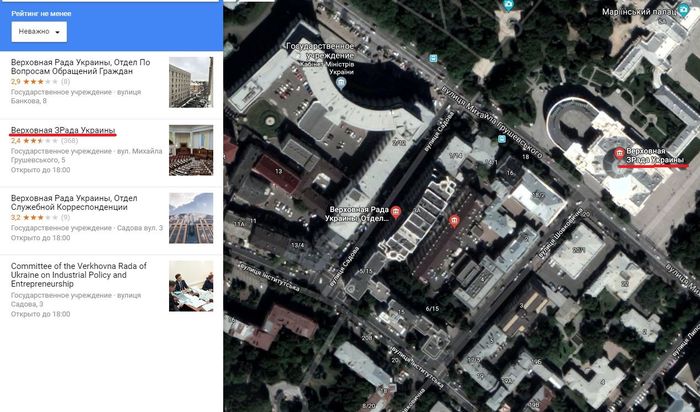
Task: Click the Committee result's meeting photo thumbnail
Action: (191, 286)
